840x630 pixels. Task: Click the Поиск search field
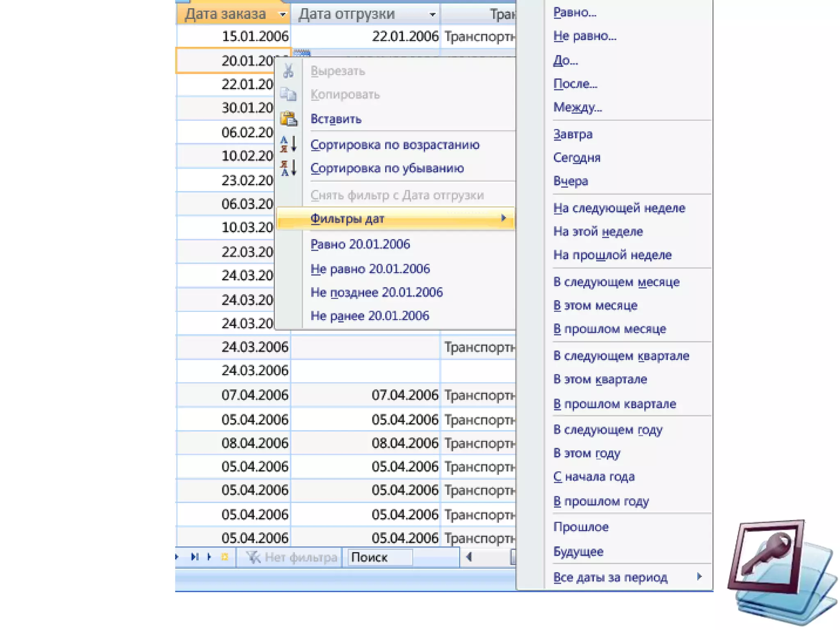tap(379, 557)
